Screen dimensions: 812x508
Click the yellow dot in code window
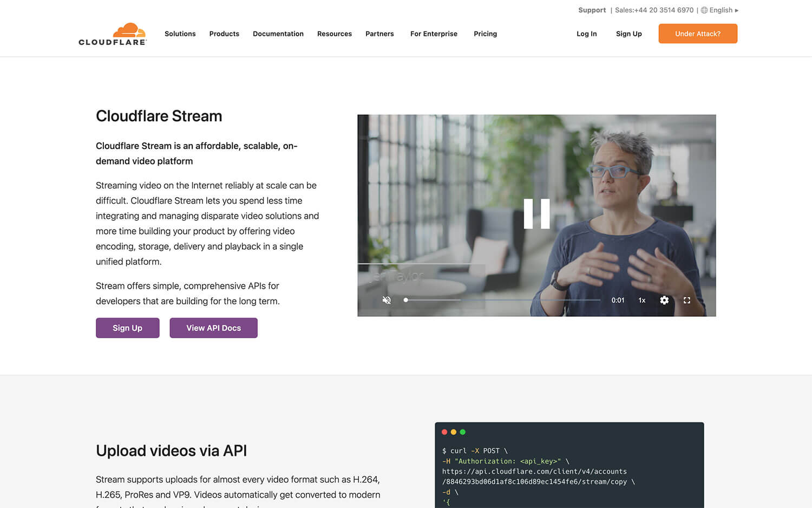pos(454,432)
